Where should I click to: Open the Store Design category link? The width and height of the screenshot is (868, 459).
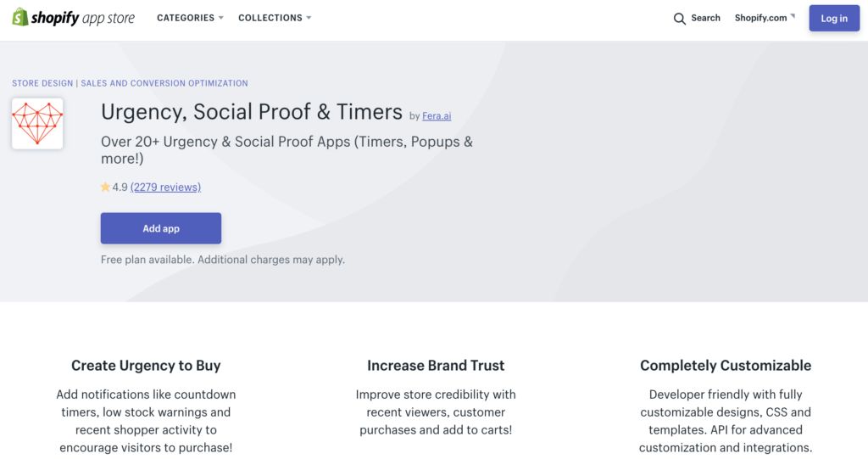pyautogui.click(x=42, y=83)
